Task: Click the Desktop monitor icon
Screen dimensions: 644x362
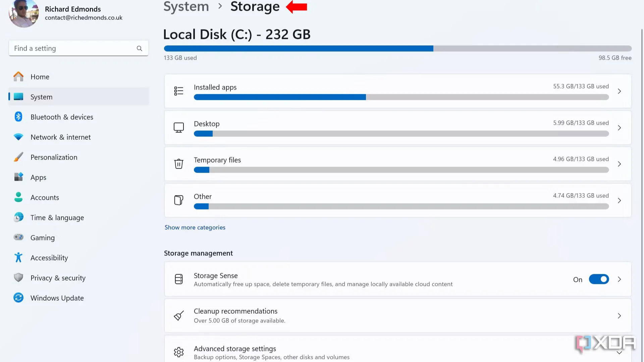Action: (179, 128)
